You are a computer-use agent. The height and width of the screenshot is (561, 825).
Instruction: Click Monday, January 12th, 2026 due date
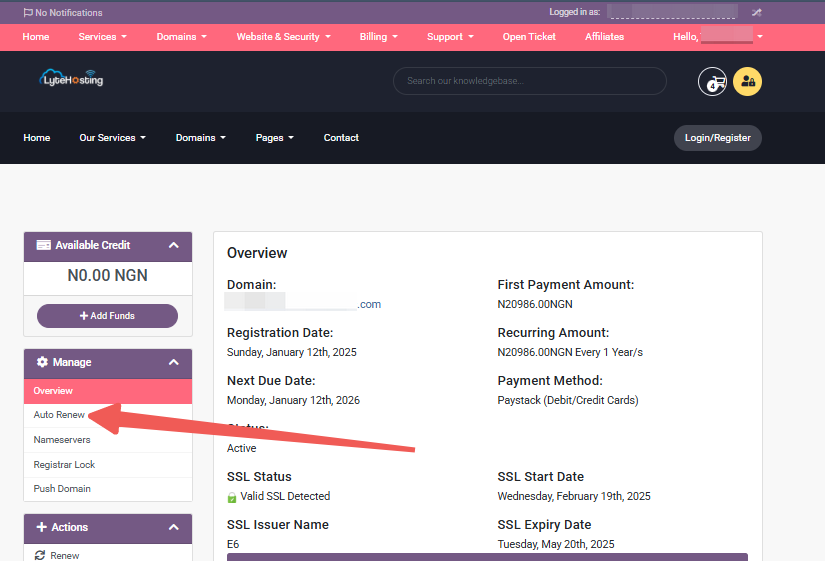click(293, 400)
